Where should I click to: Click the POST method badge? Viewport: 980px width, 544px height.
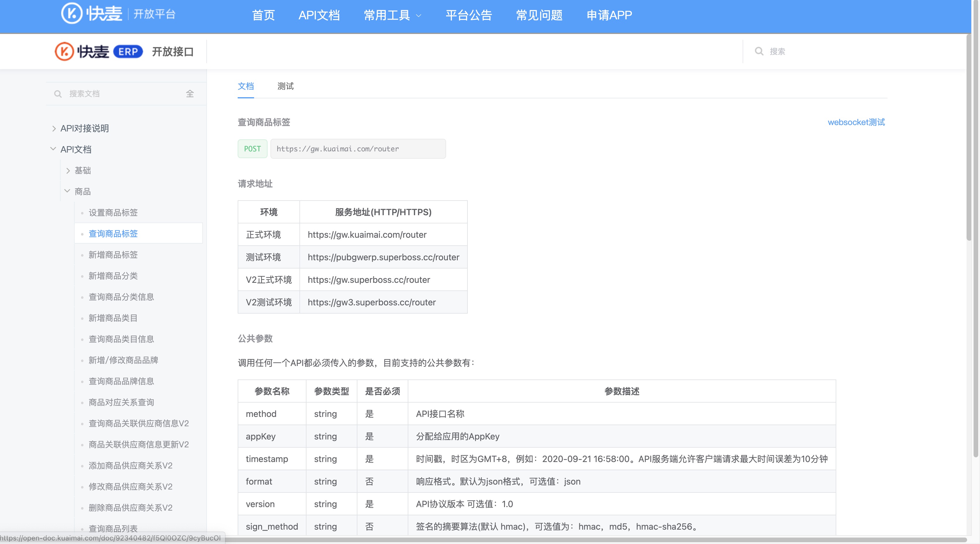point(253,149)
